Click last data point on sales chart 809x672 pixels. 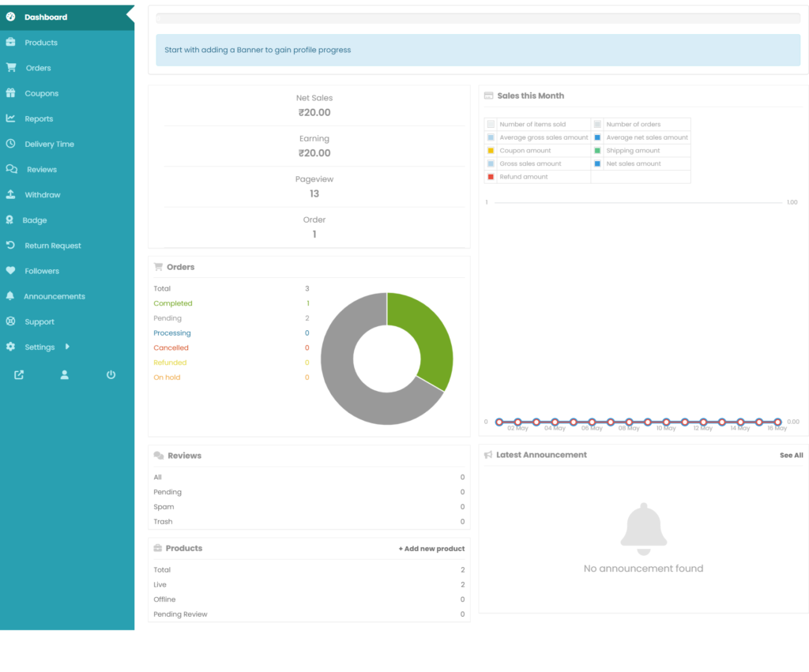(777, 422)
